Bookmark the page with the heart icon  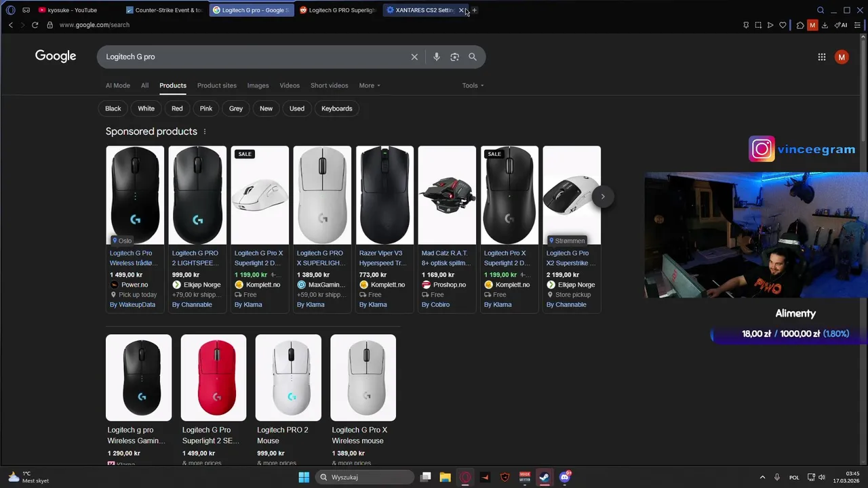[783, 25]
